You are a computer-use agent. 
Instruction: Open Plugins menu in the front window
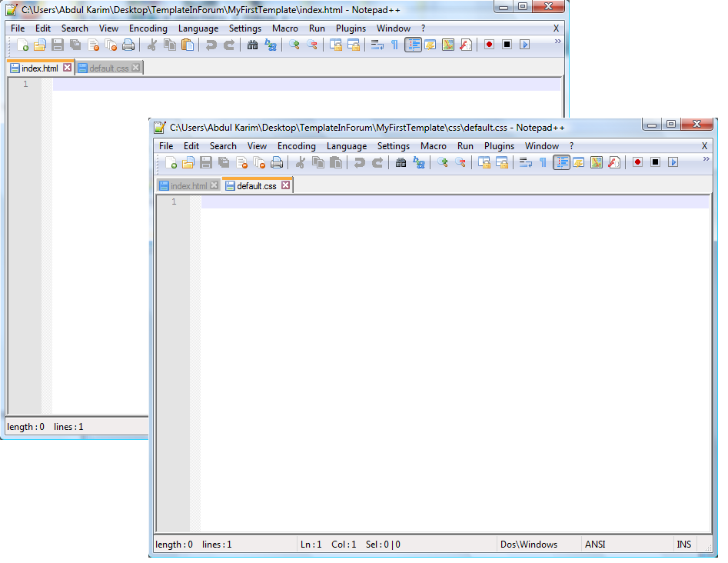[499, 146]
